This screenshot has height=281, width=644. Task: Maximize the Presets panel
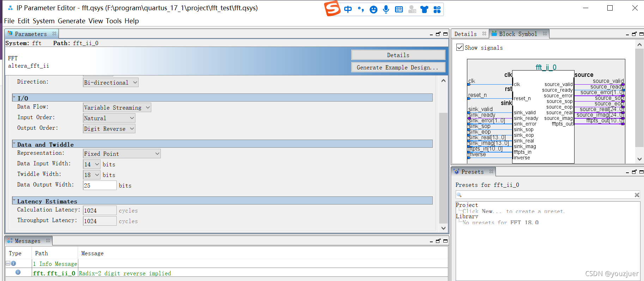pos(642,172)
